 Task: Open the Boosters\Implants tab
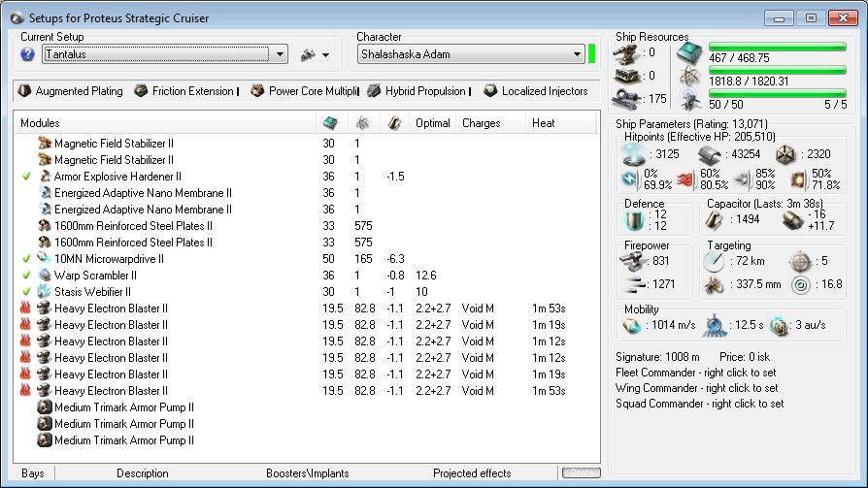(x=307, y=473)
